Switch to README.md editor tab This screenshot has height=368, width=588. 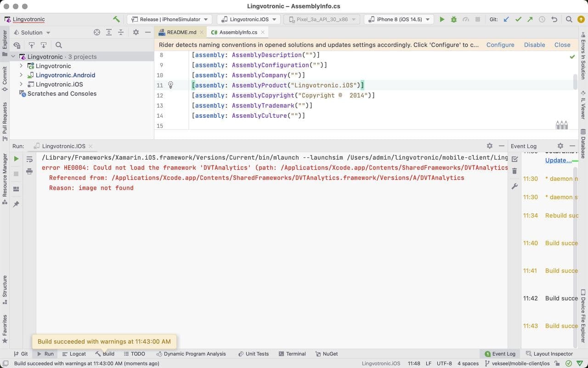[x=181, y=32]
